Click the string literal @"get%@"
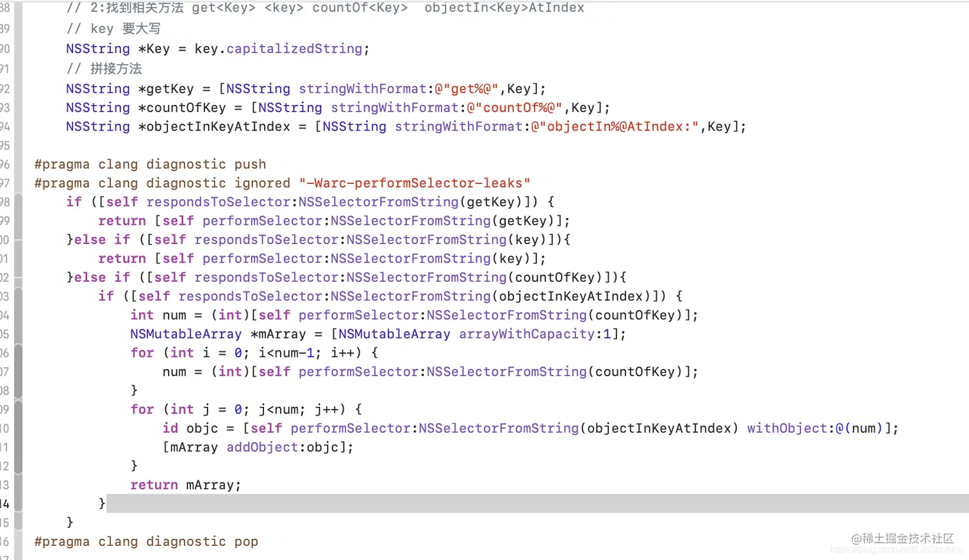The width and height of the screenshot is (969, 560). [x=467, y=88]
